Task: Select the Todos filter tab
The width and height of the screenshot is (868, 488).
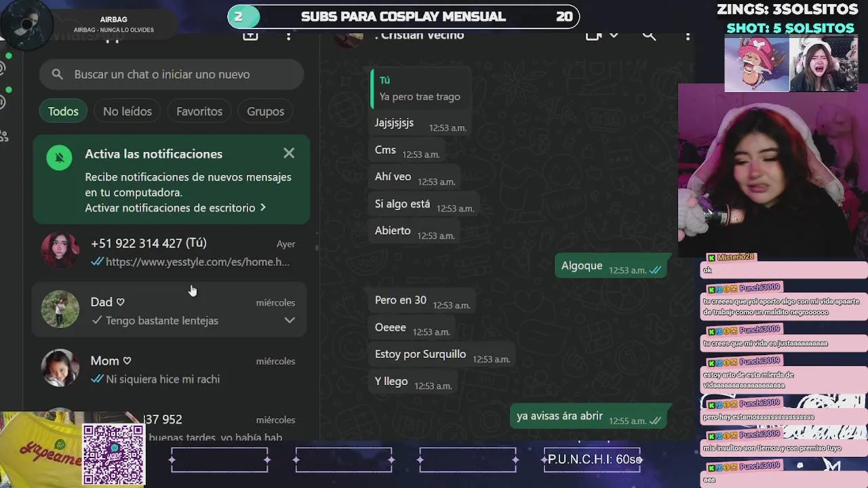Action: point(63,111)
